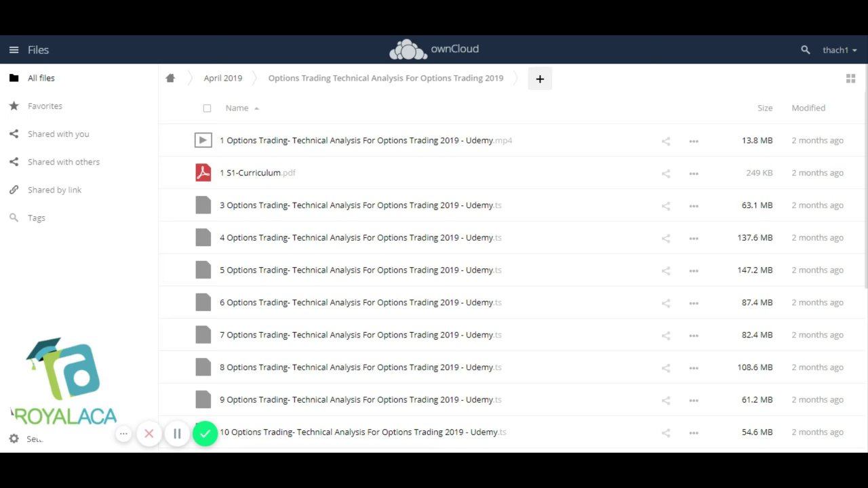Viewport: 868px width, 488px height.
Task: Open more actions for mp4 file 1
Action: point(694,141)
